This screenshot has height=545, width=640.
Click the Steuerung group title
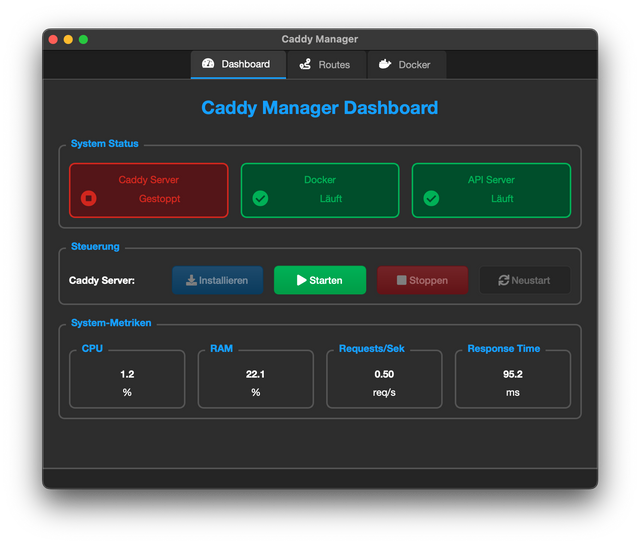pos(95,247)
